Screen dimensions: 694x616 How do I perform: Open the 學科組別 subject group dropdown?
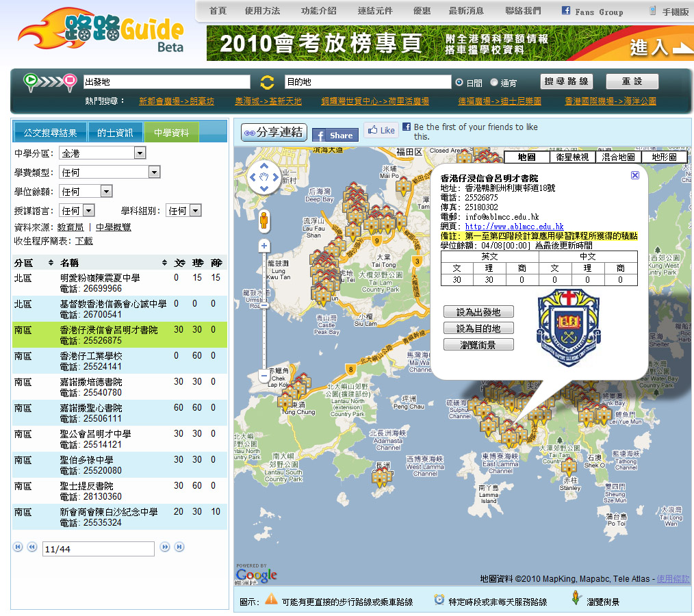click(183, 210)
